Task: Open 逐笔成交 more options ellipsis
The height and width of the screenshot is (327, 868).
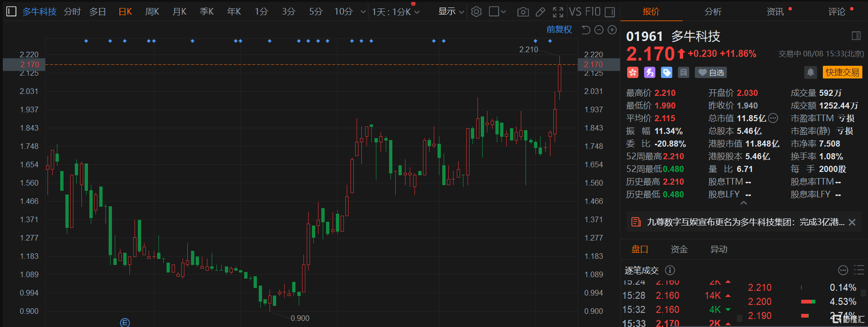Action: [x=843, y=270]
